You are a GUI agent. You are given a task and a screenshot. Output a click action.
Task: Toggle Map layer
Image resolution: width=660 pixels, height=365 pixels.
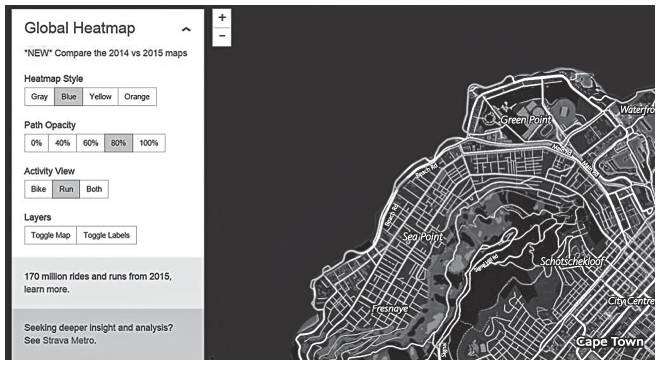[51, 235]
